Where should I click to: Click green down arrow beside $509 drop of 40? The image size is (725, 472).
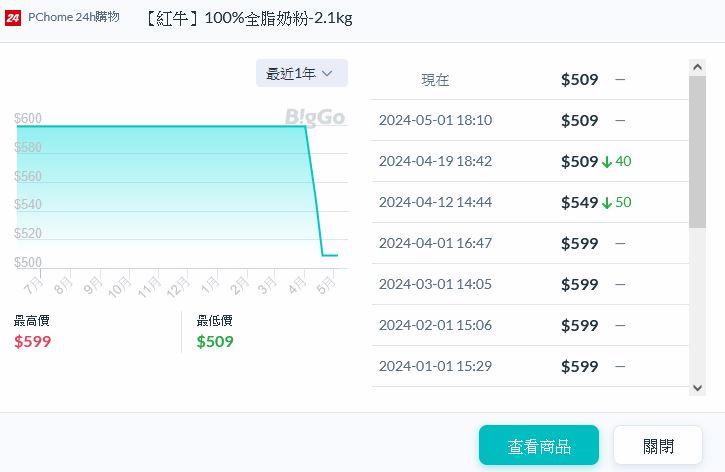coord(607,162)
